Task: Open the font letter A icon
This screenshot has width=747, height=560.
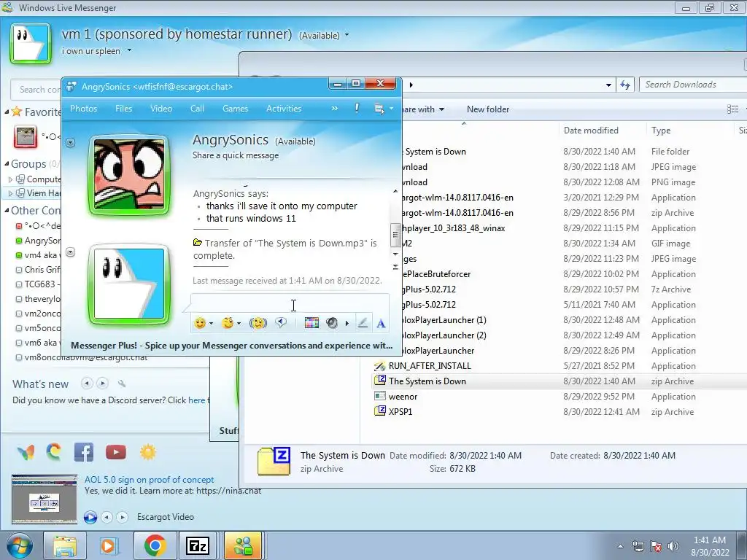Action: (381, 324)
